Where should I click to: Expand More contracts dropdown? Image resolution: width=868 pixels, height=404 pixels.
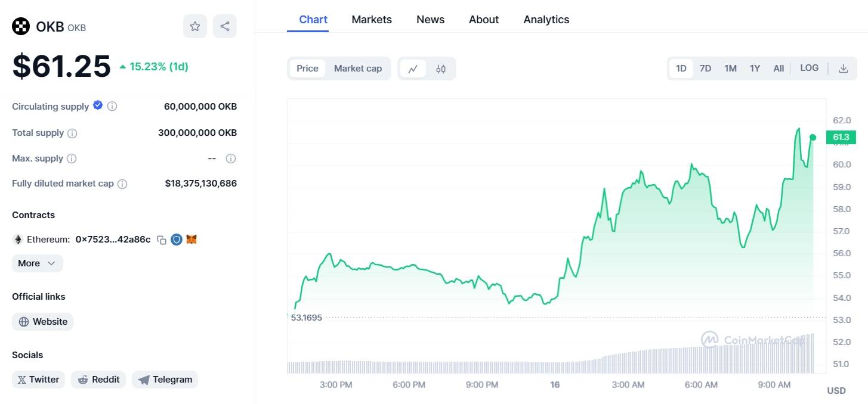pyautogui.click(x=37, y=263)
